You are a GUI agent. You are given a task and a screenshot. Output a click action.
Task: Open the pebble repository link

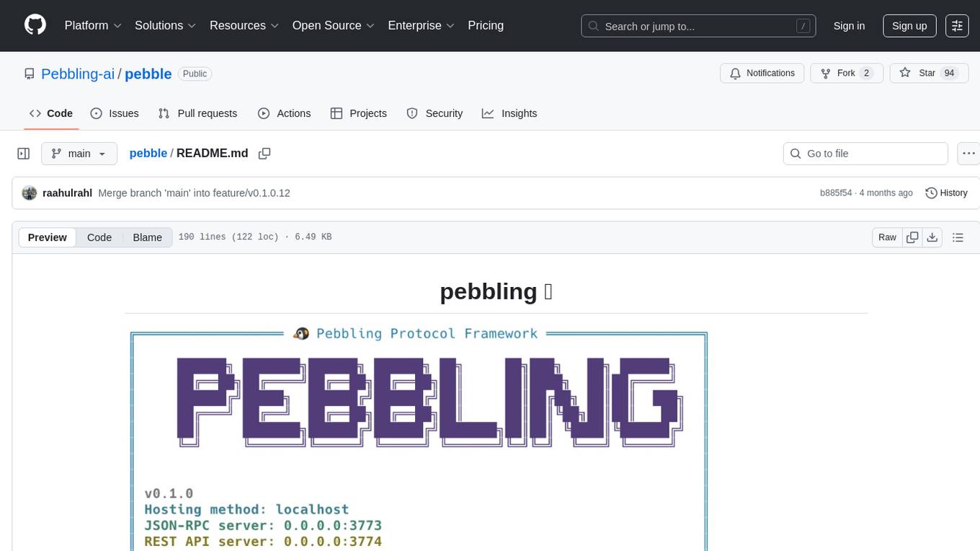pos(148,74)
